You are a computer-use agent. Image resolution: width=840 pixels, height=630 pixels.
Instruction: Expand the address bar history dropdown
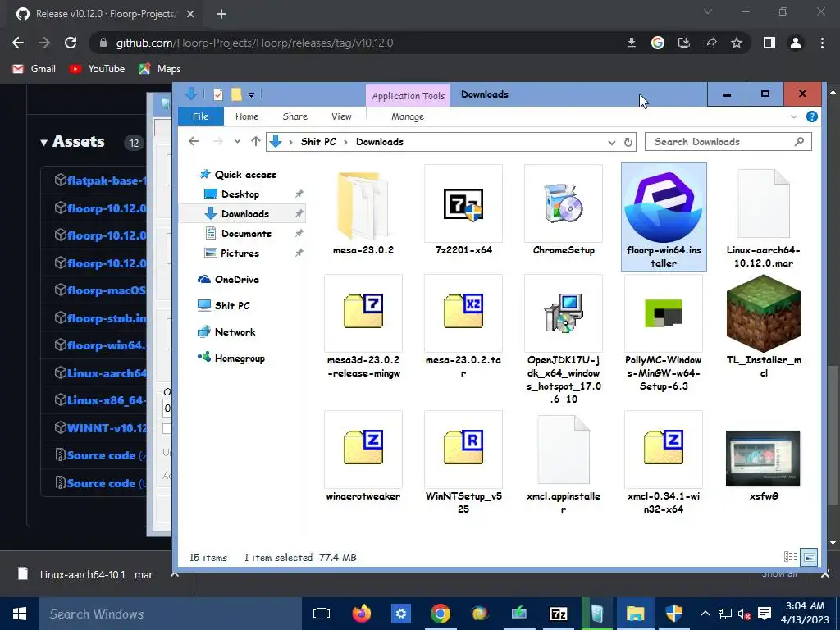[612, 142]
